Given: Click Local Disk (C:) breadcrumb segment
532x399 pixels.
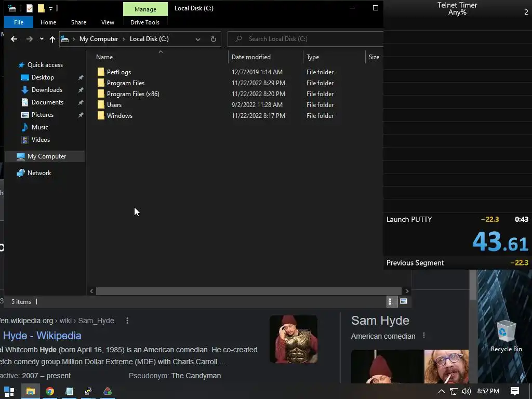Looking at the screenshot, I should (x=149, y=39).
